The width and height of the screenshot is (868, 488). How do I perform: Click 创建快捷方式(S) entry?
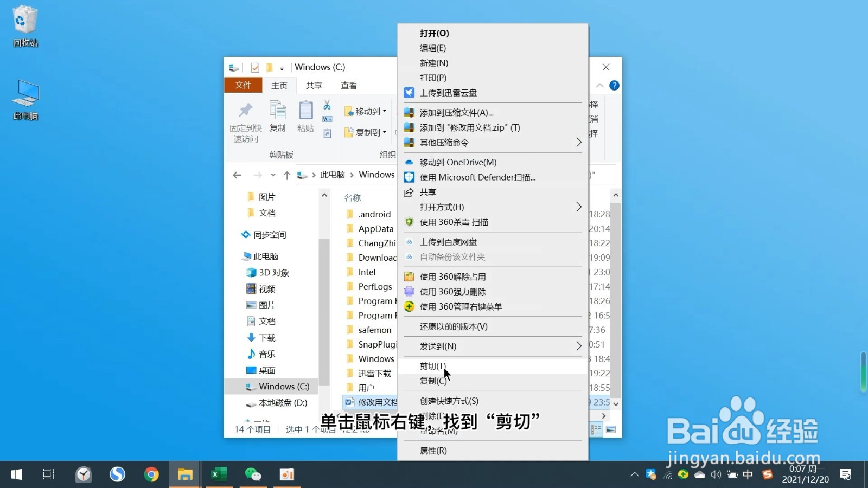click(493, 401)
